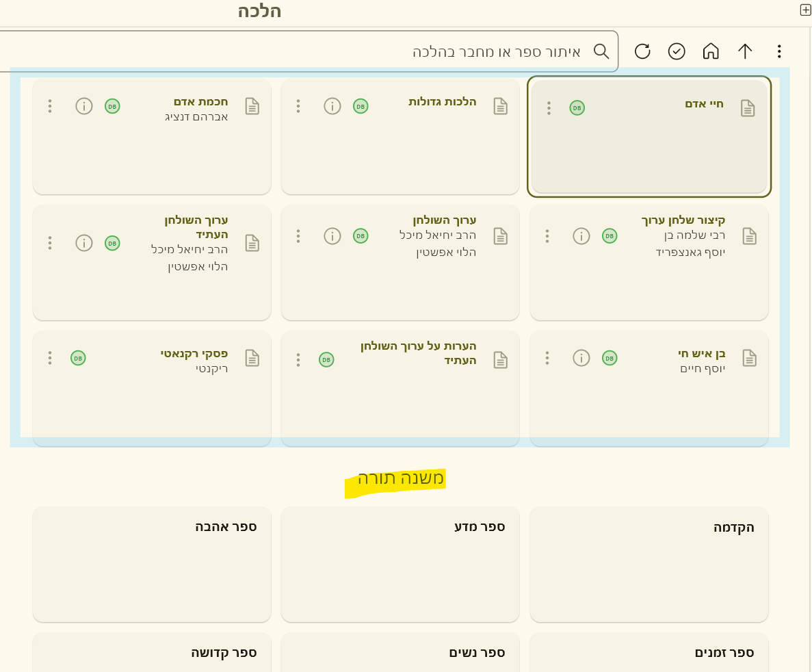The height and width of the screenshot is (672, 812).
Task: Click the up arrow navigation icon
Action: tap(745, 51)
